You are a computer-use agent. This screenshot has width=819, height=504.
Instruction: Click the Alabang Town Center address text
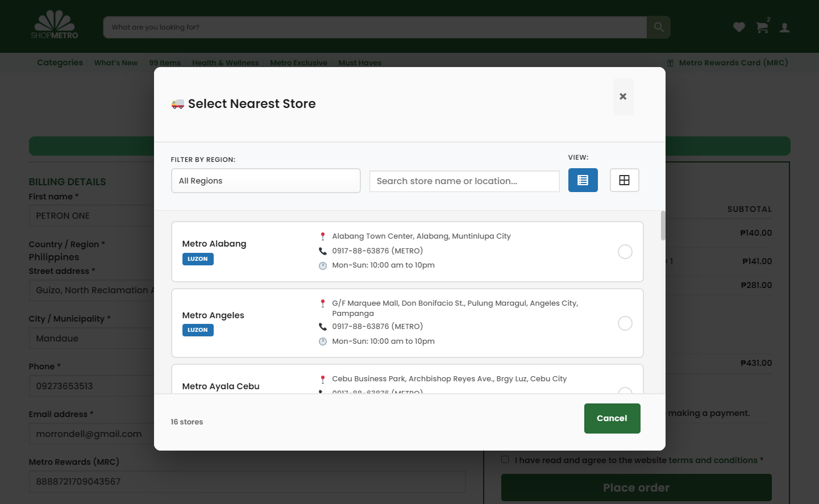tap(421, 236)
